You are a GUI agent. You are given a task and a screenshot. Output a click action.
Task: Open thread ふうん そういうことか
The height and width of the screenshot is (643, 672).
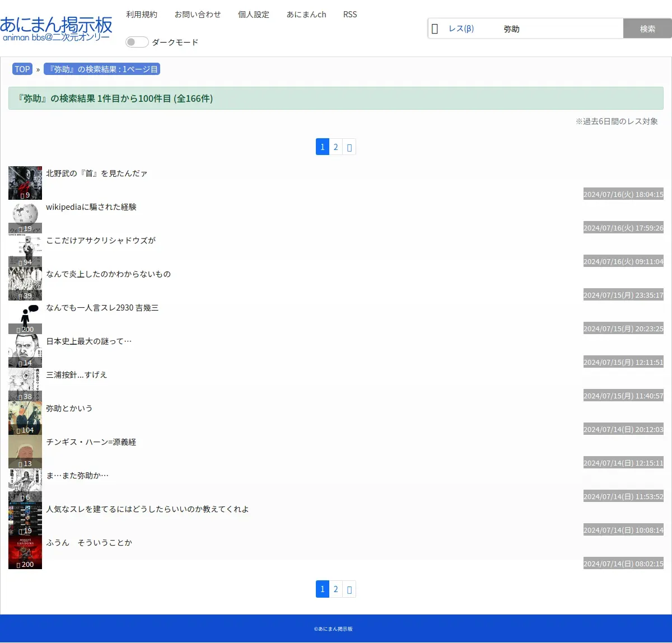(89, 543)
